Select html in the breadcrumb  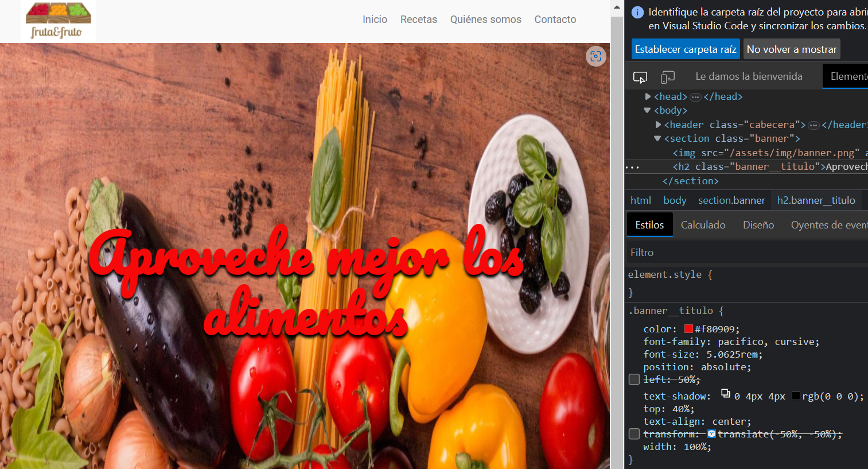tap(641, 200)
